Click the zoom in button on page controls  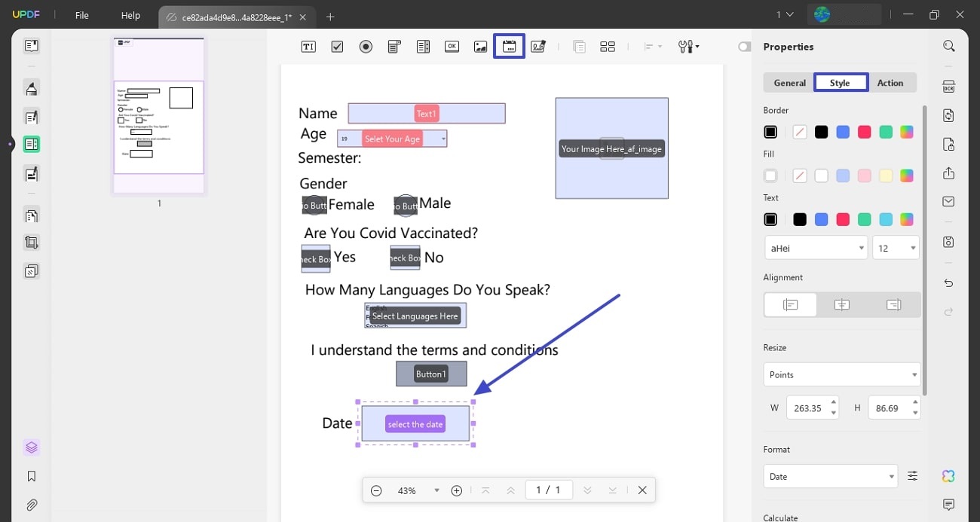(x=456, y=490)
